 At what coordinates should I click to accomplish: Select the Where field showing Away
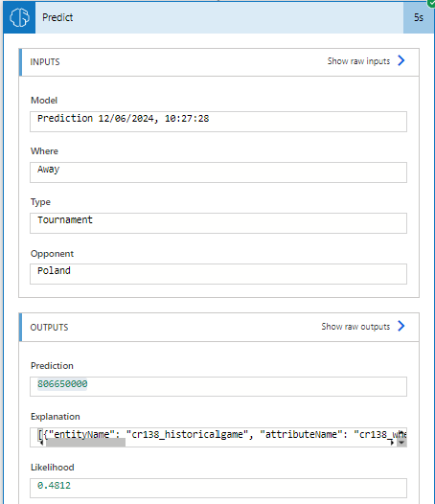[x=218, y=172]
